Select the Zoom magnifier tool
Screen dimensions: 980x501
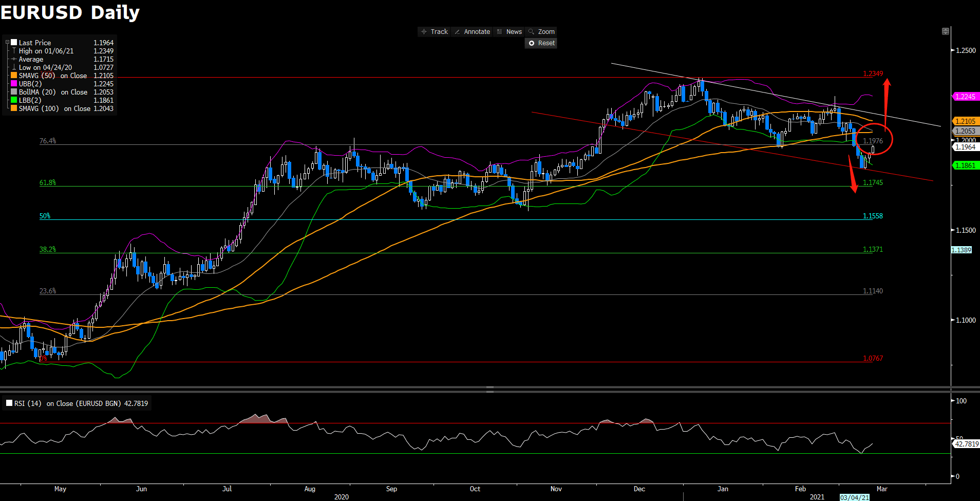click(x=541, y=32)
